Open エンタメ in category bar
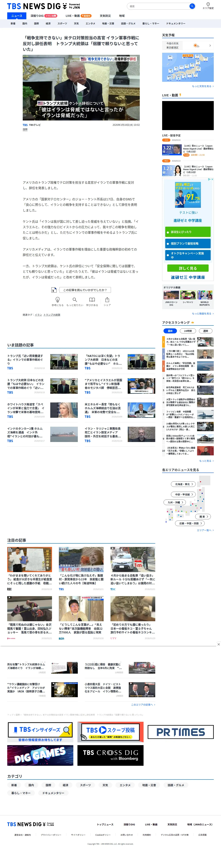Viewport: 221px width, 868px height. click(90, 24)
